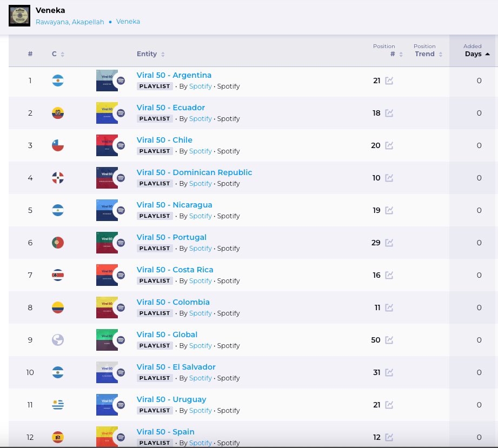
Task: Open Viral 50 - Chile playlist link
Action: click(x=164, y=140)
